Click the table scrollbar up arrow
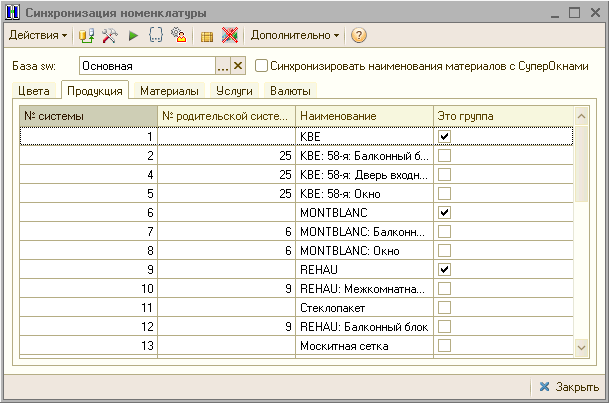Image resolution: width=609 pixels, height=403 pixels. (x=581, y=116)
